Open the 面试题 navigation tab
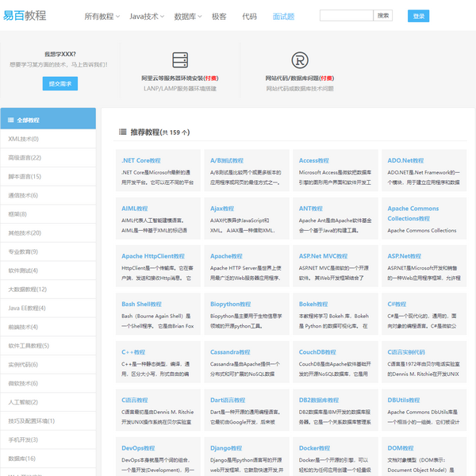This screenshot has height=476, width=476. [283, 16]
